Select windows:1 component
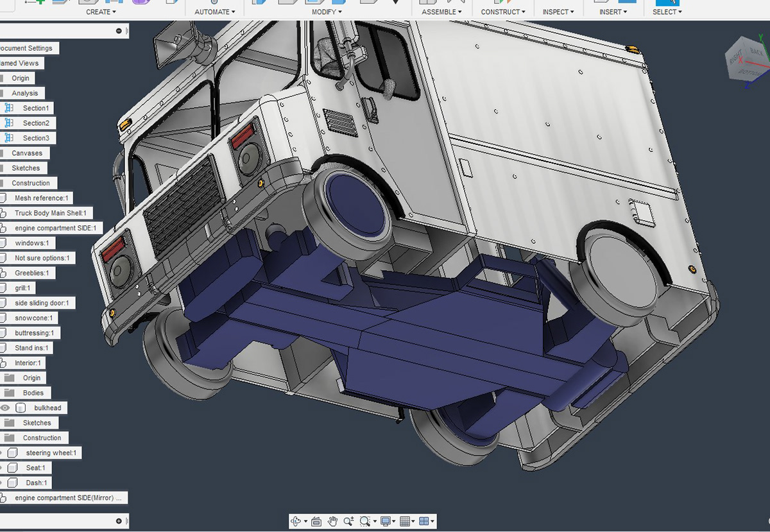770x532 pixels. click(x=28, y=243)
